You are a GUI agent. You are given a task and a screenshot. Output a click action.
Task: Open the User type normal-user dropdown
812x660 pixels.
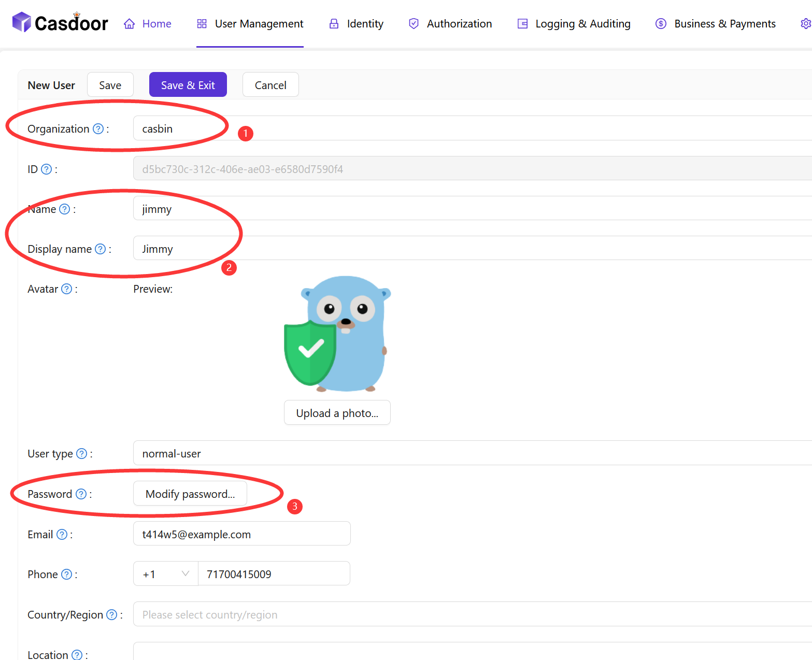point(466,453)
